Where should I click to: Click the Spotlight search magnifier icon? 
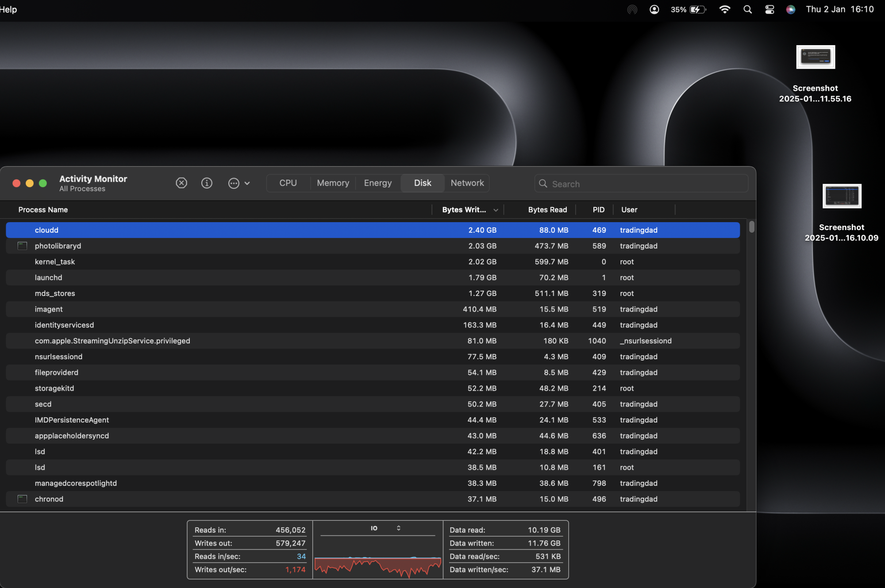click(x=747, y=9)
